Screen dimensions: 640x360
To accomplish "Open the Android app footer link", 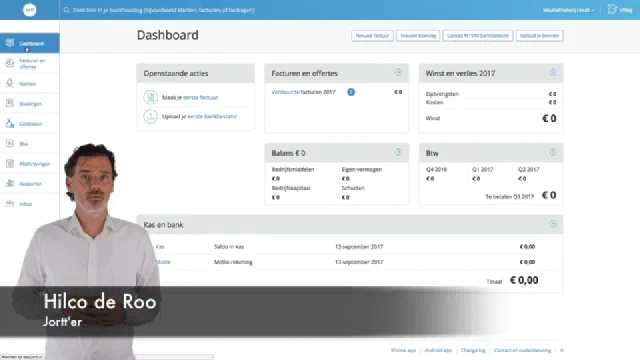I will (x=438, y=350).
